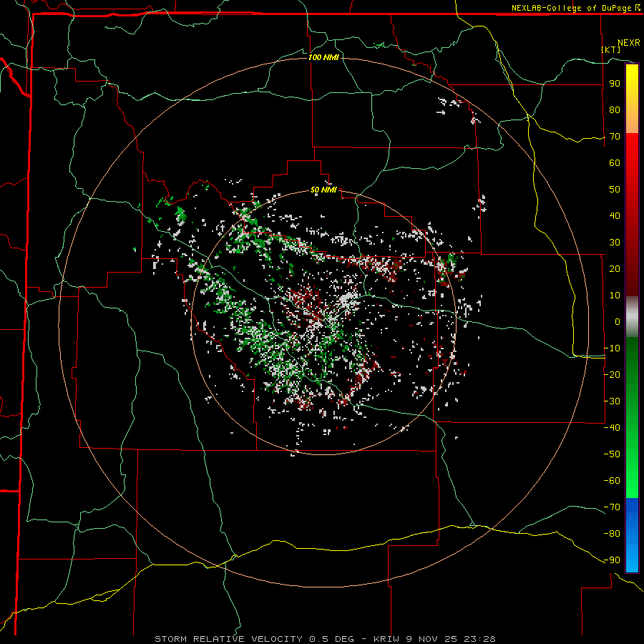Click the -40 value on the velocity scale

click(612, 428)
